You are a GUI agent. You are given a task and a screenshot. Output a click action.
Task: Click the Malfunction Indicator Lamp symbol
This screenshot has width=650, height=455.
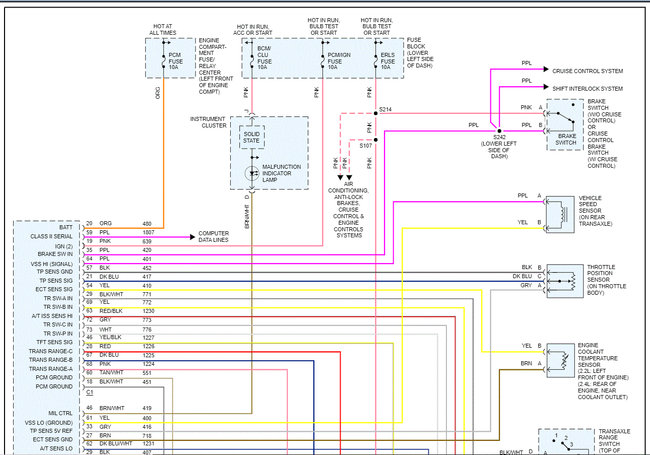point(252,173)
